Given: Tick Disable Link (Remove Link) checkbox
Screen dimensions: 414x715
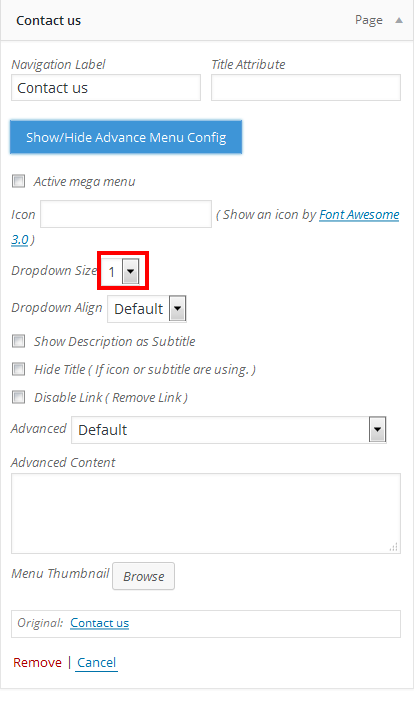Looking at the screenshot, I should pyautogui.click(x=18, y=397).
